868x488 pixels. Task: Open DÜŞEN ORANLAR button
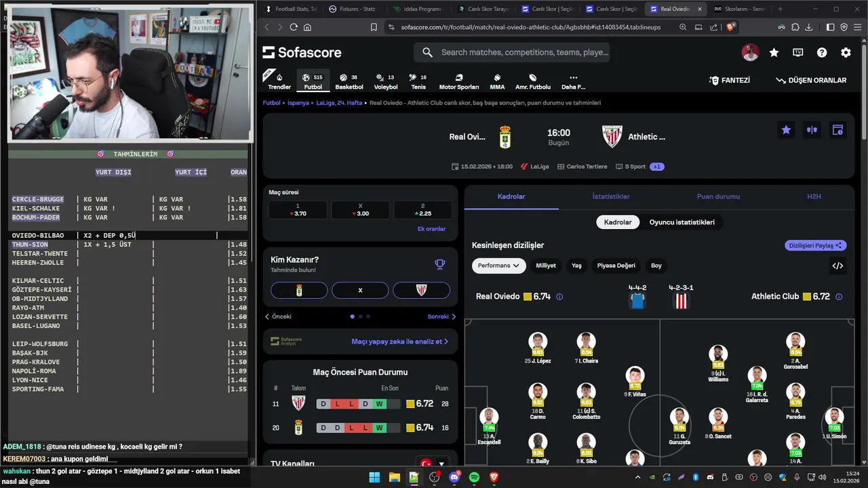click(x=811, y=80)
